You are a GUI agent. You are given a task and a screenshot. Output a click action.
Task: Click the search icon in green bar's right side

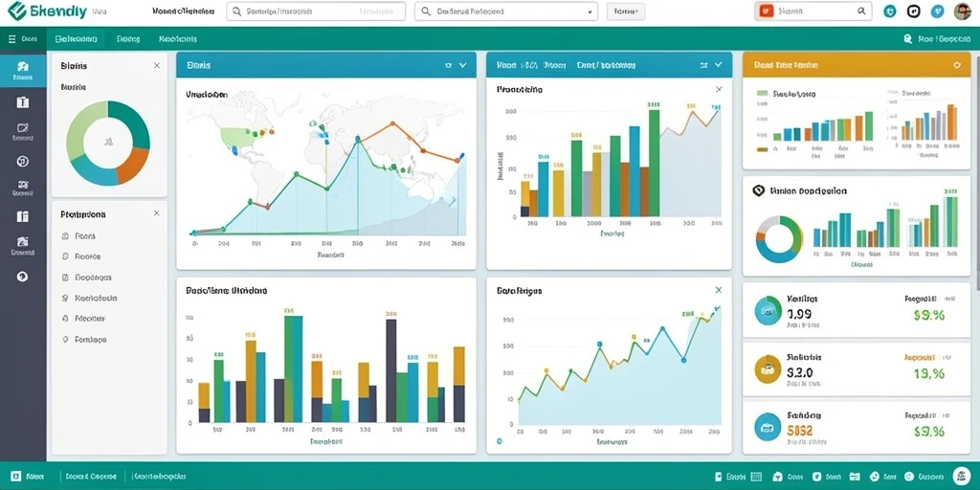(908, 38)
